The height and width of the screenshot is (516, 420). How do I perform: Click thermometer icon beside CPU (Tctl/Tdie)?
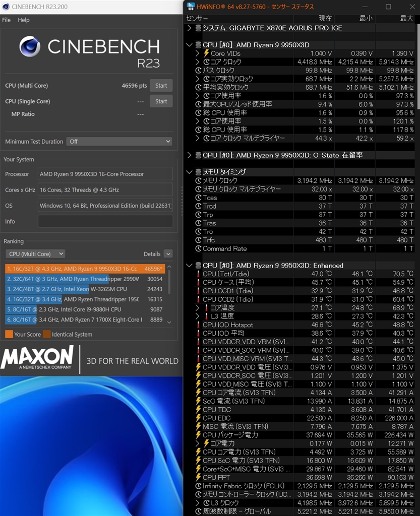coord(198,274)
